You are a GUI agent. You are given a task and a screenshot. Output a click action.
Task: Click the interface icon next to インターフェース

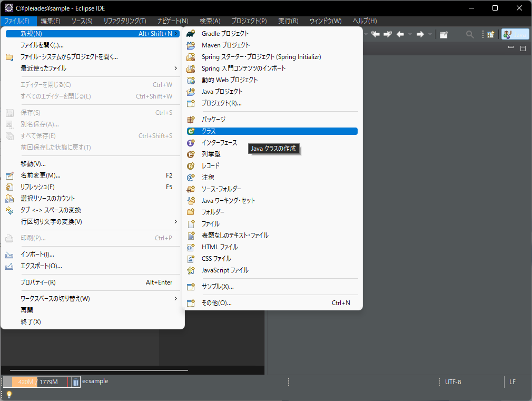[x=191, y=143]
